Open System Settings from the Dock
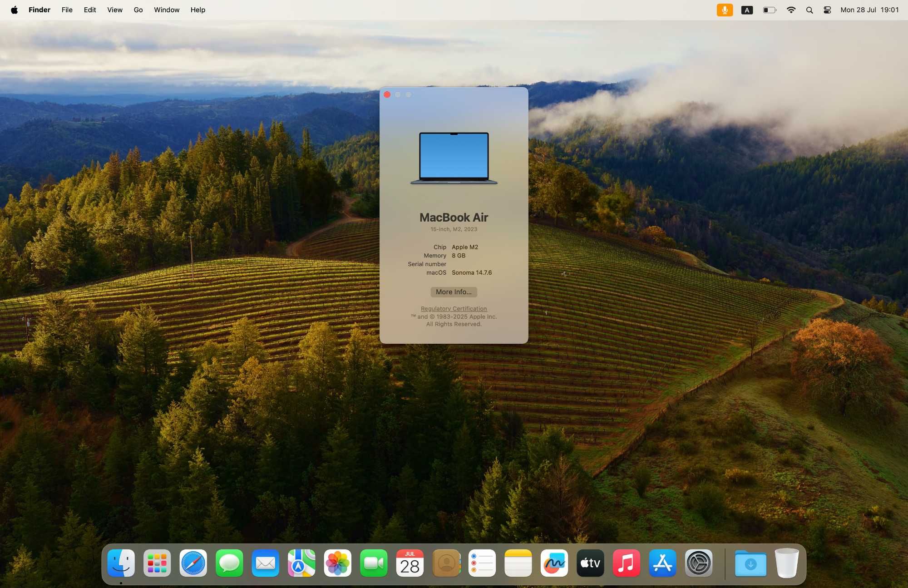The width and height of the screenshot is (908, 588). pos(699,563)
